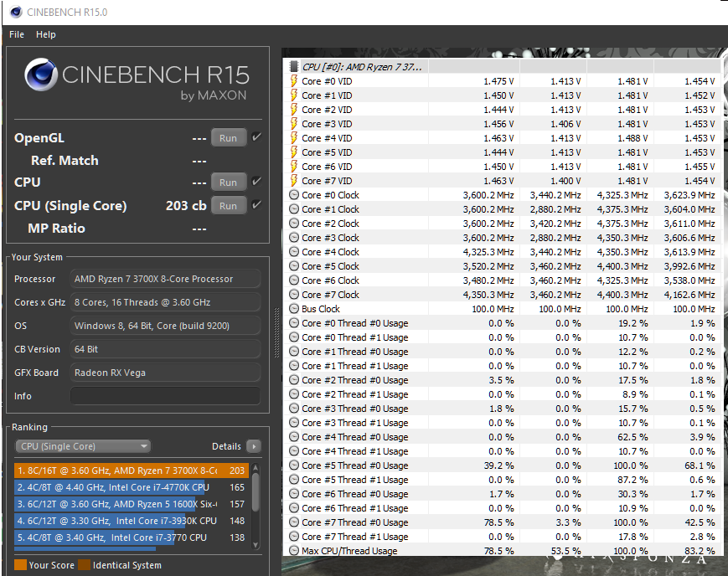Click the Identical System brown legend swatch
Image resolution: width=728 pixels, height=576 pixels.
(84, 565)
